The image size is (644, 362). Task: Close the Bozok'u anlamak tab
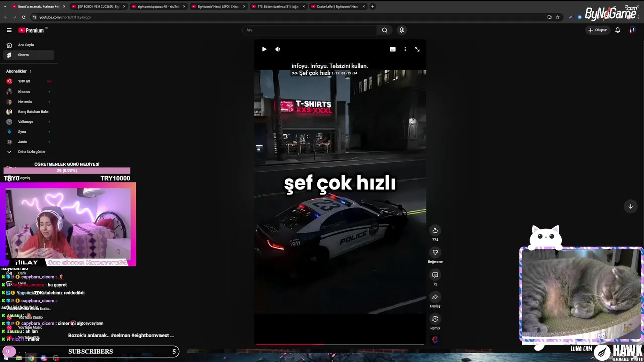coord(64,7)
